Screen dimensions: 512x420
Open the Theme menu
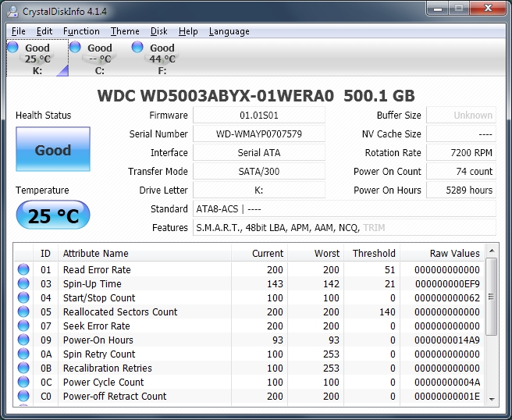tap(125, 31)
